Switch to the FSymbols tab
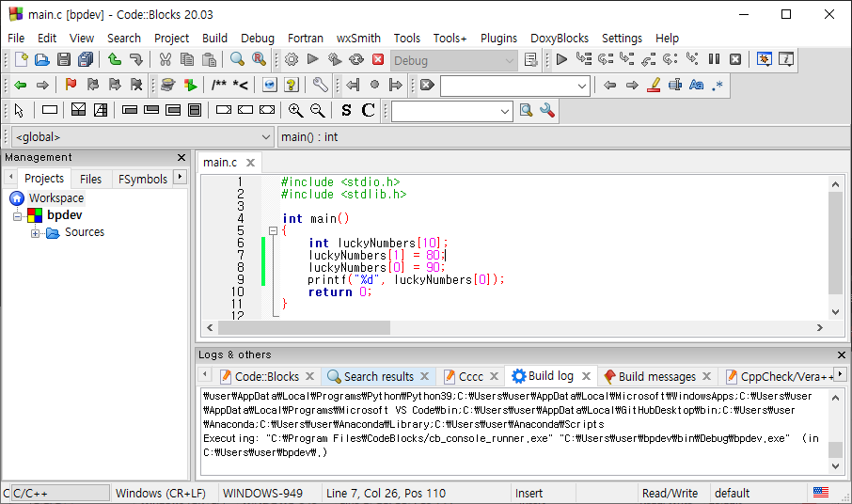This screenshot has height=504, width=852. click(x=142, y=179)
